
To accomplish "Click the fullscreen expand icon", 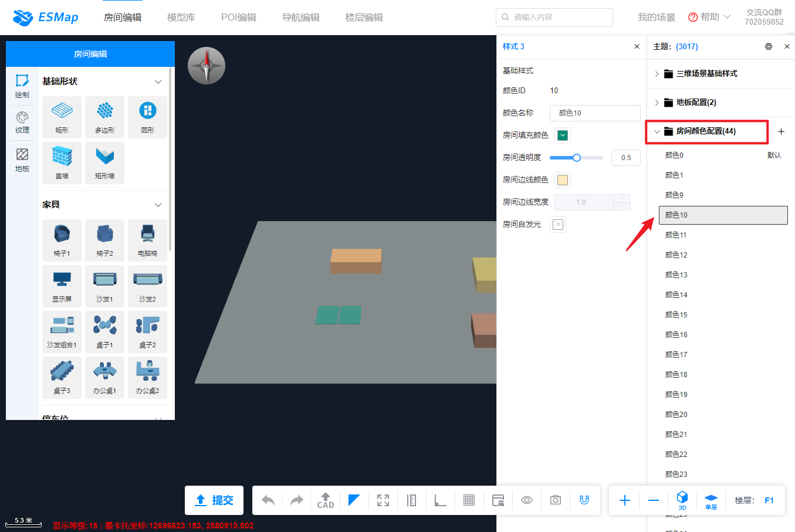I will pos(383,500).
